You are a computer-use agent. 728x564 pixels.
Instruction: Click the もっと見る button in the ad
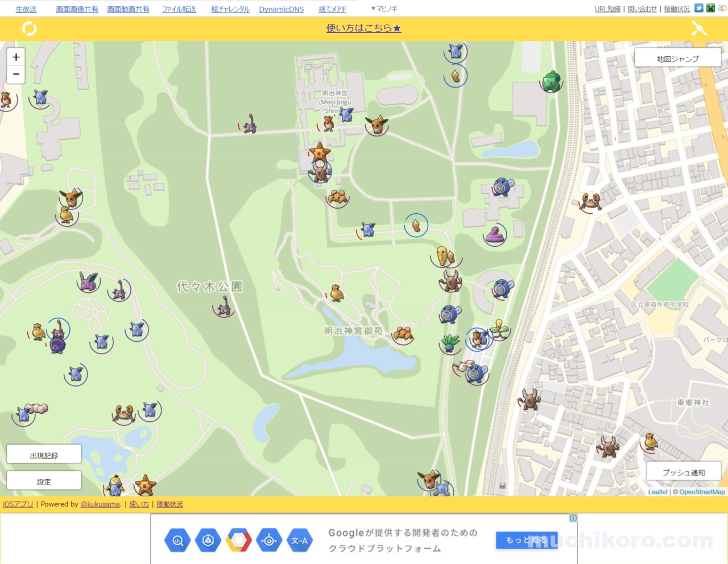[527, 540]
